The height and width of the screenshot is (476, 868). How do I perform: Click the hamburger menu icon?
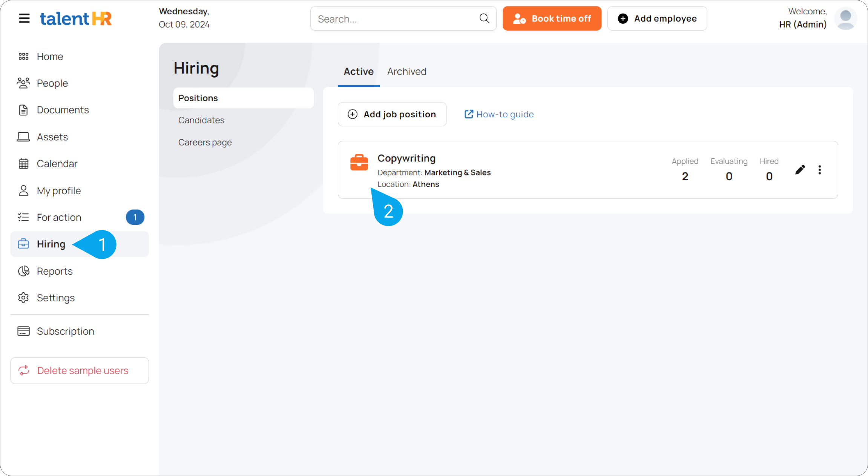pyautogui.click(x=24, y=18)
